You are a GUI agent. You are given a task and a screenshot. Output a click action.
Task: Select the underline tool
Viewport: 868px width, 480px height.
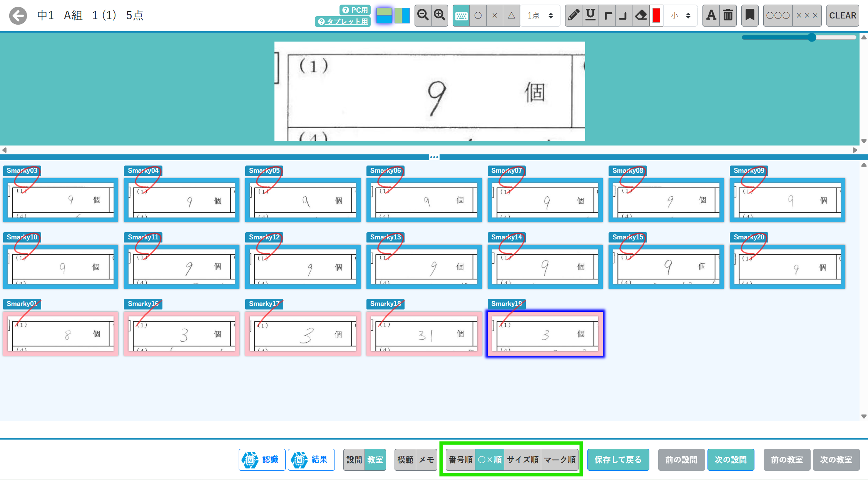point(590,15)
